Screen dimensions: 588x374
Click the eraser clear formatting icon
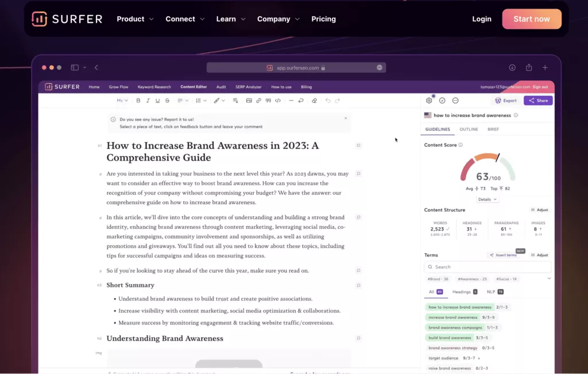pyautogui.click(x=314, y=100)
